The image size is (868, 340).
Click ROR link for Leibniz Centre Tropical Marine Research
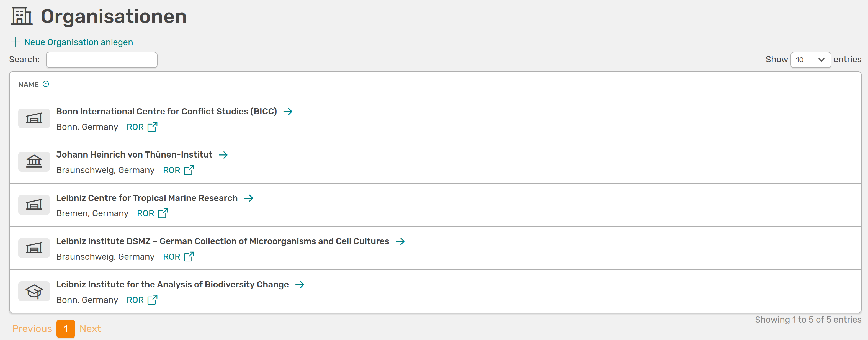[x=146, y=213]
